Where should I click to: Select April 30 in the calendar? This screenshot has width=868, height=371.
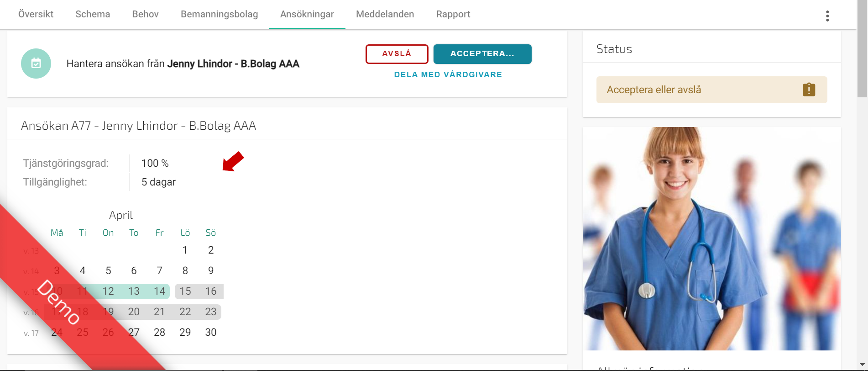click(210, 332)
